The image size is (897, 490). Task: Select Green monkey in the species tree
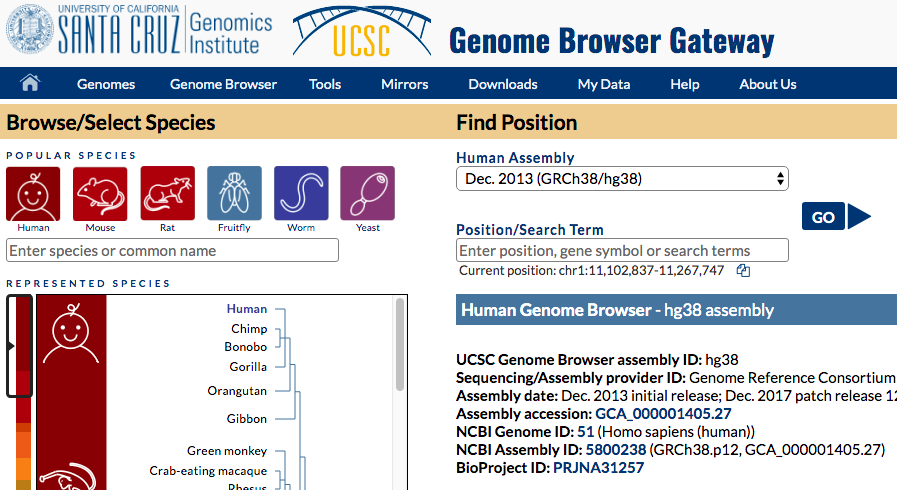[227, 451]
